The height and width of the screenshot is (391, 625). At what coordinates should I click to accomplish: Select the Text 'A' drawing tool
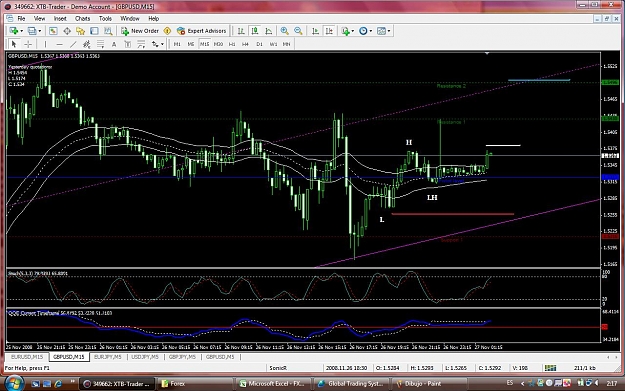(114, 44)
